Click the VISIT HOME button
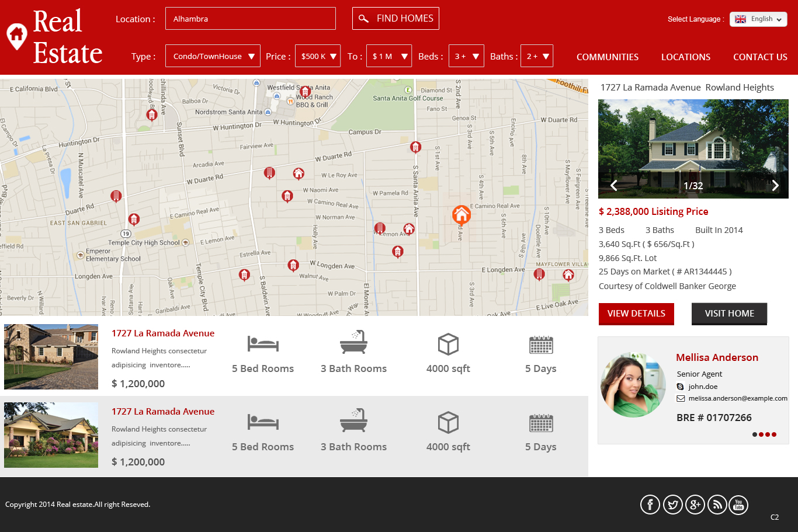This screenshot has width=798, height=532. click(x=729, y=314)
